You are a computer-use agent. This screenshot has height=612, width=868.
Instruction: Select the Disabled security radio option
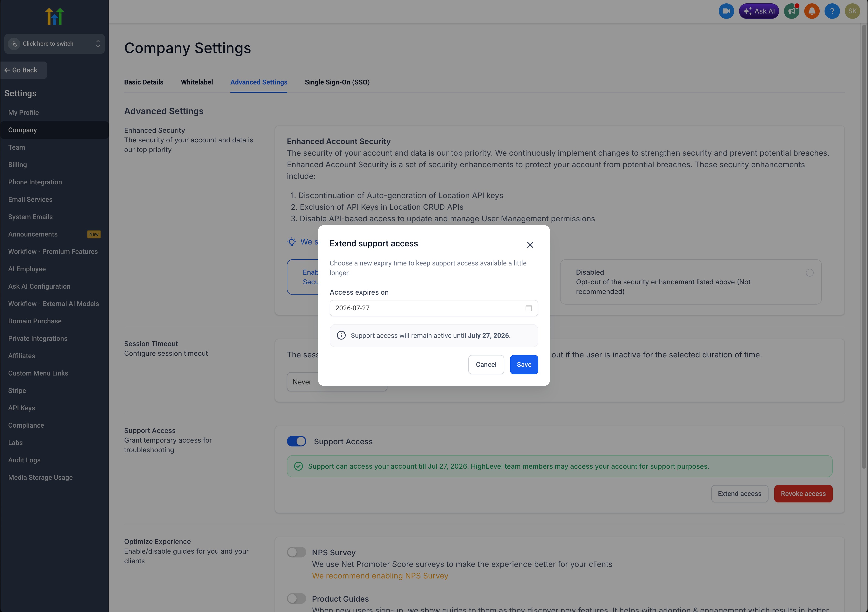click(x=809, y=273)
